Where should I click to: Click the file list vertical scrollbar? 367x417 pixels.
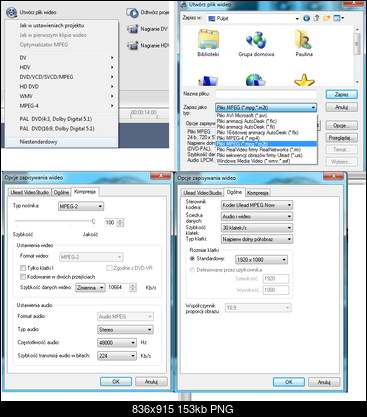pyautogui.click(x=357, y=55)
